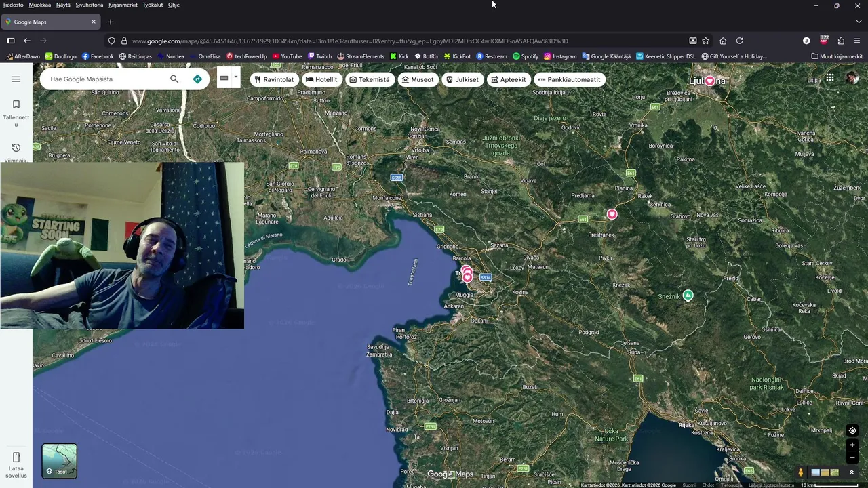Filter map by Tekemistä
Viewport: 868px width, 488px height.
pyautogui.click(x=370, y=79)
